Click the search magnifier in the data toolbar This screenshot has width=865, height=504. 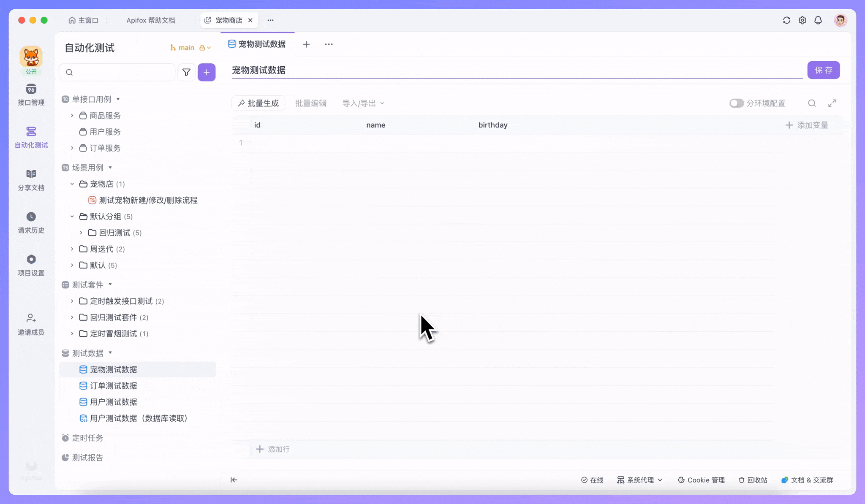(x=811, y=103)
